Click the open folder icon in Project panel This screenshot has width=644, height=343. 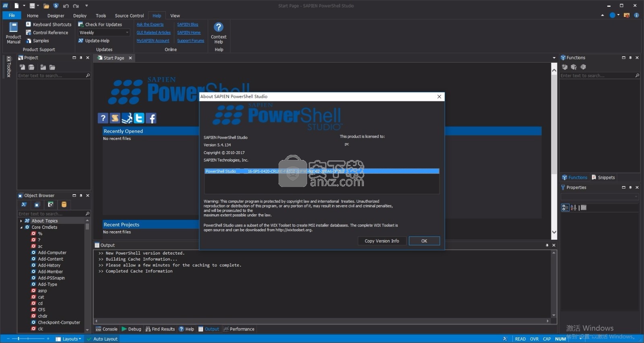52,67
